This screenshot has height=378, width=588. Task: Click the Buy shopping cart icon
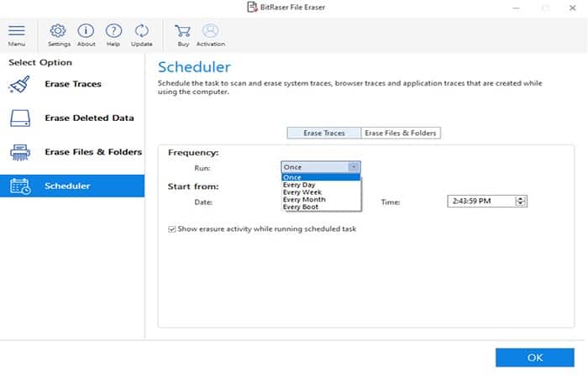pyautogui.click(x=182, y=31)
